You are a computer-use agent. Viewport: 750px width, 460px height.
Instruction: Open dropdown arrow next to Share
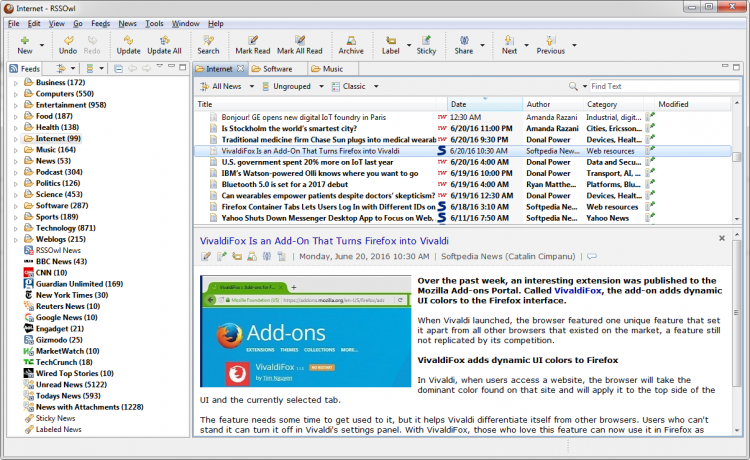(482, 45)
